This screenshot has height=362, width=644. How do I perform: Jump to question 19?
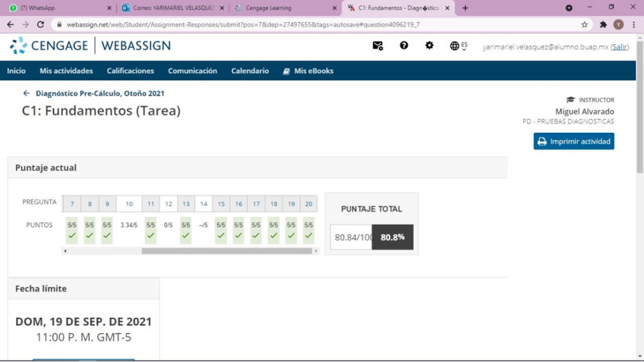coord(291,204)
